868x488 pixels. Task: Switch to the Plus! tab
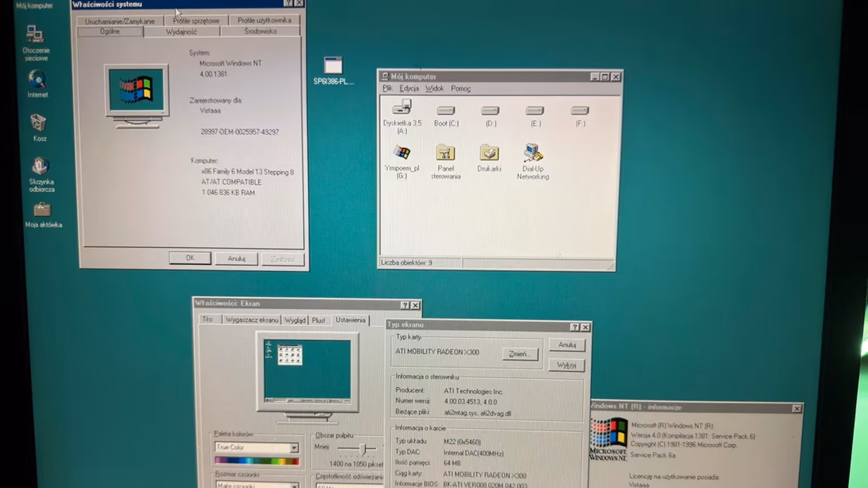(318, 320)
